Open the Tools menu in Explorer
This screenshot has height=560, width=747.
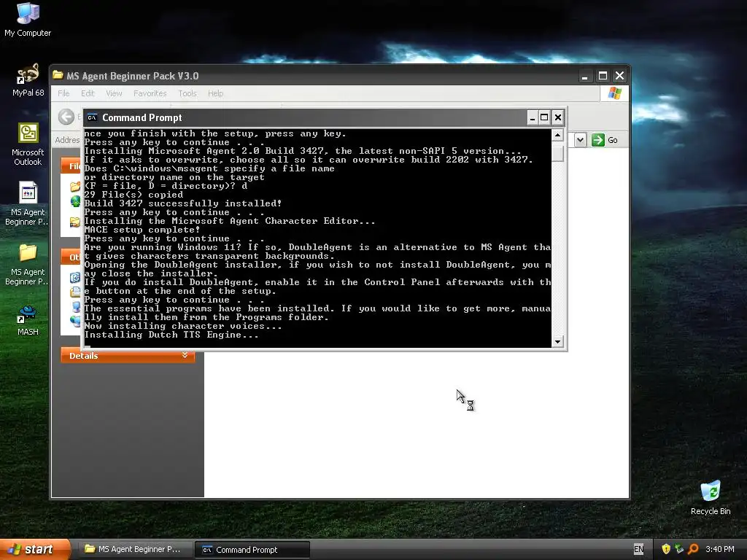[187, 93]
